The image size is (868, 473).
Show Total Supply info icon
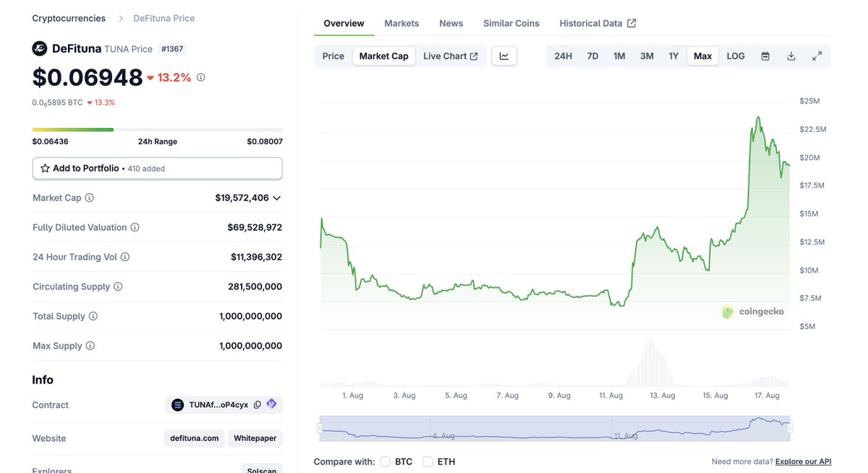tap(93, 316)
